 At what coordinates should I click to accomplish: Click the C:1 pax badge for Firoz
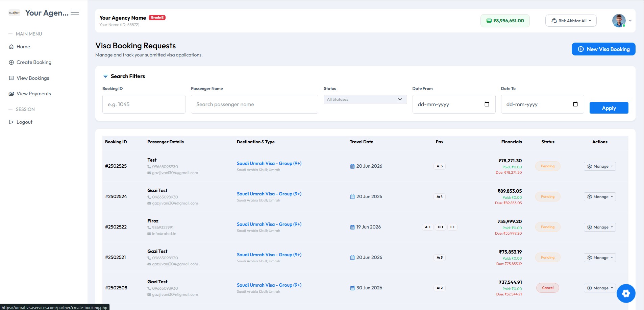coord(440,227)
